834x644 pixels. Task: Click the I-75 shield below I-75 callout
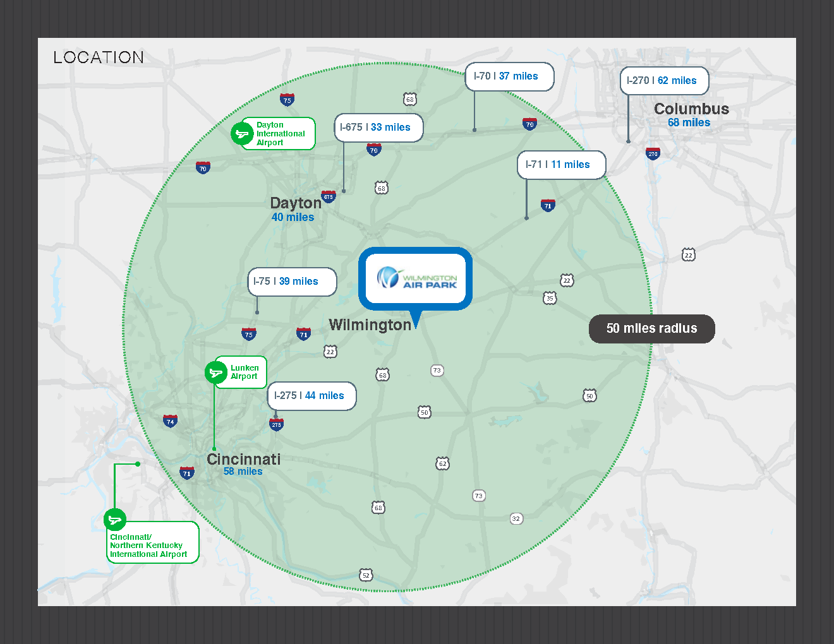click(249, 334)
